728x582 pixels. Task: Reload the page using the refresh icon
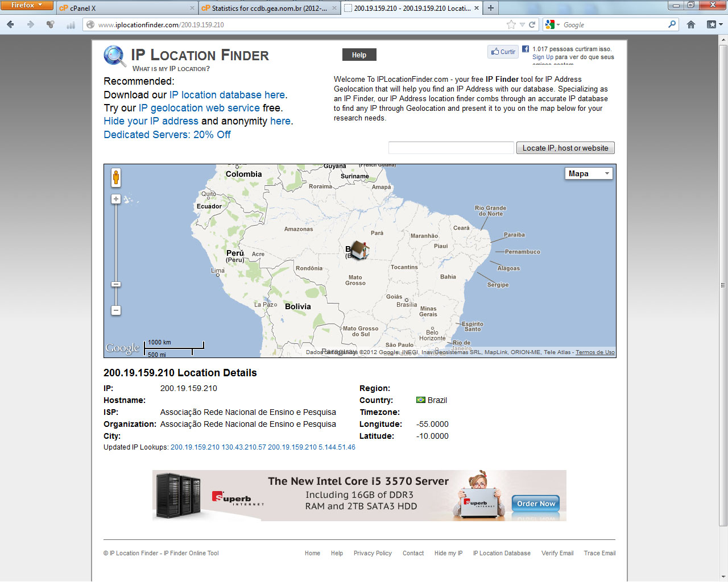[x=532, y=24]
